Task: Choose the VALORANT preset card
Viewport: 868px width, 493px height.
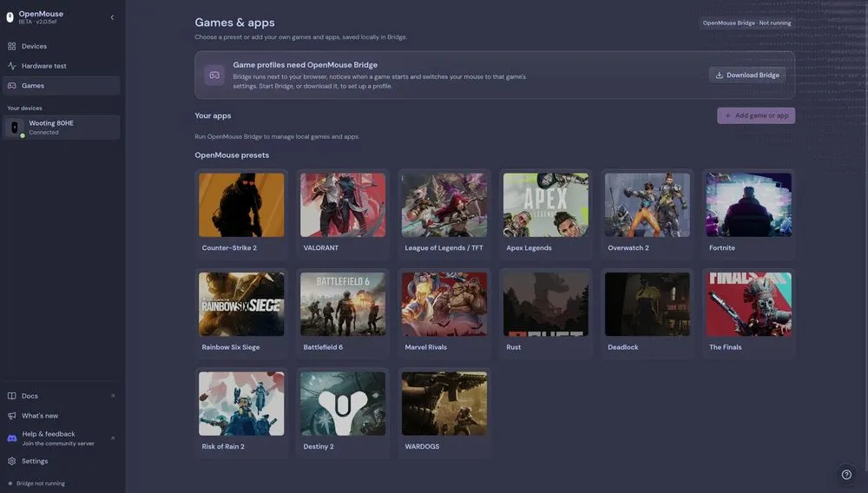Action: [343, 214]
